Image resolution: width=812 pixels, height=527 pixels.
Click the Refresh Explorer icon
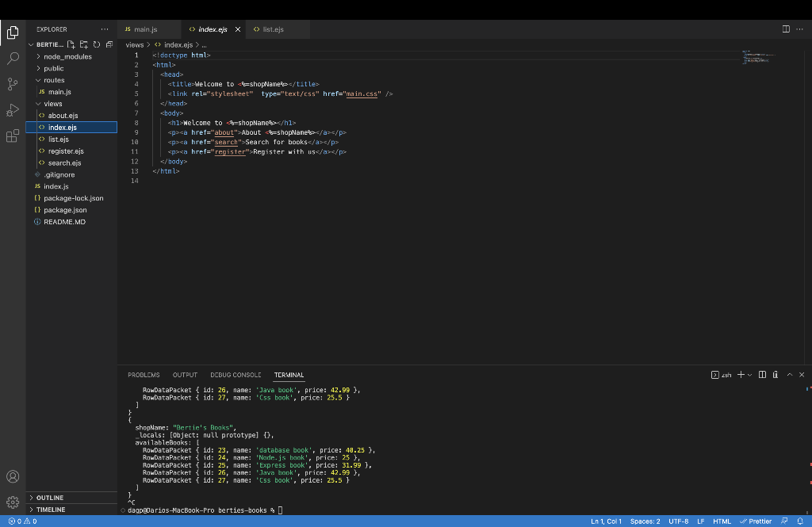(x=97, y=44)
